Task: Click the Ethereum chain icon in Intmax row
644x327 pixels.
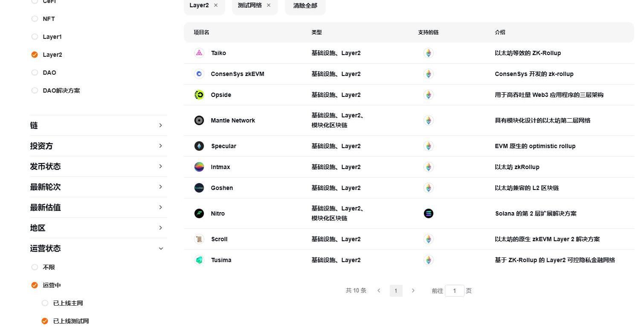Action: click(x=429, y=167)
